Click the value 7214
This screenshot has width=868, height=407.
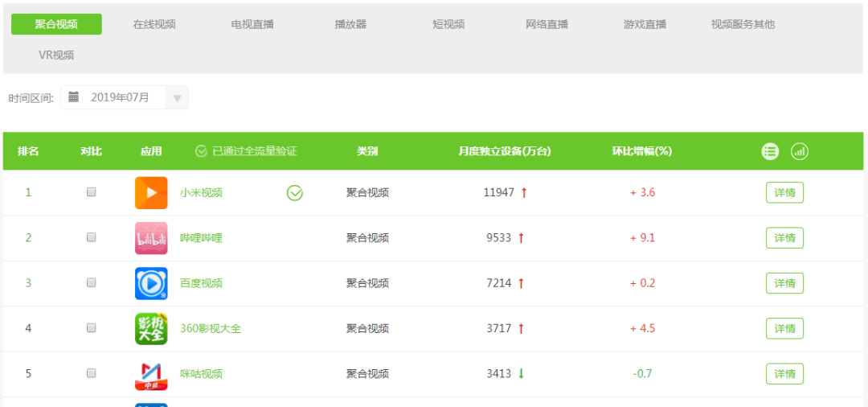[499, 283]
